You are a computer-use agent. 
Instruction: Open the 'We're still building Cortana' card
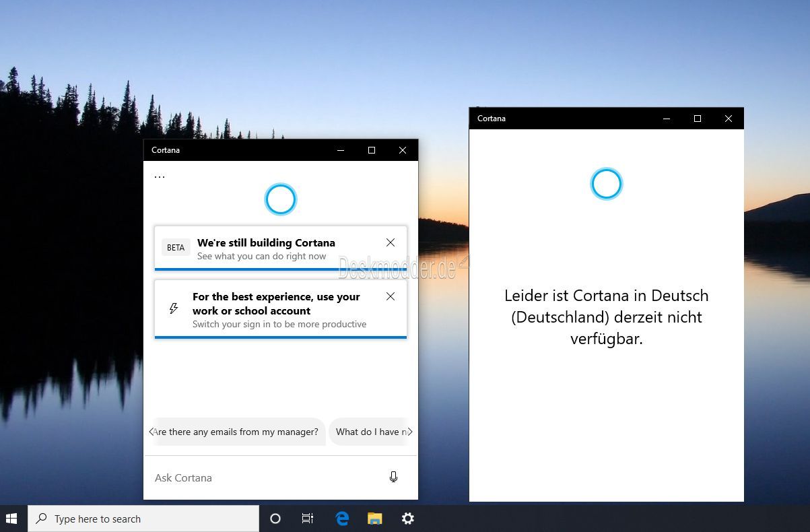pos(281,248)
